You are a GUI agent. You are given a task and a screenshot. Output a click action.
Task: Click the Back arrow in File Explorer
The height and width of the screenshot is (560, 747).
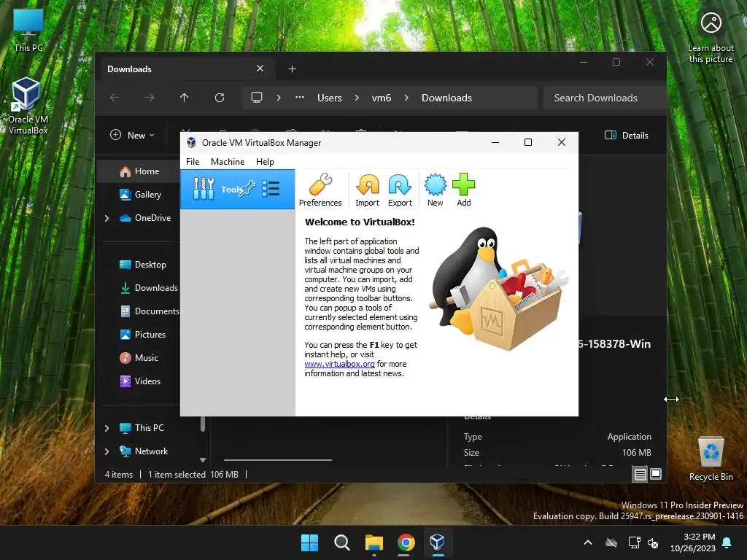tap(115, 98)
